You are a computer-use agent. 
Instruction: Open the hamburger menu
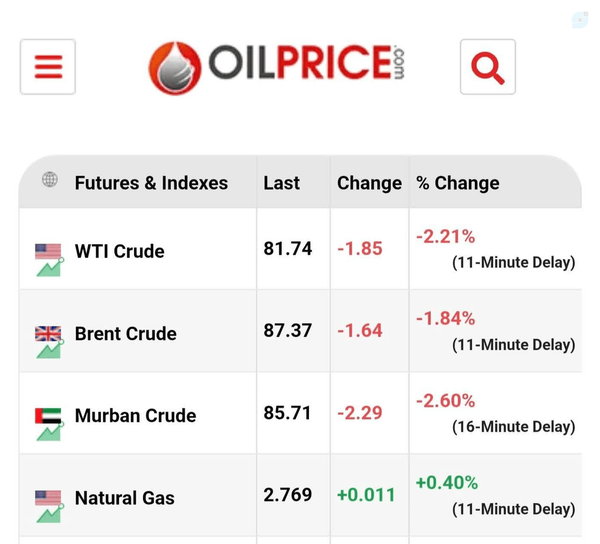coord(48,67)
